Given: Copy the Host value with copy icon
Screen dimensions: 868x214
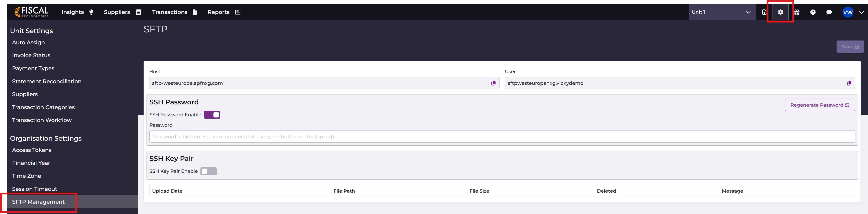Looking at the screenshot, I should (x=493, y=83).
